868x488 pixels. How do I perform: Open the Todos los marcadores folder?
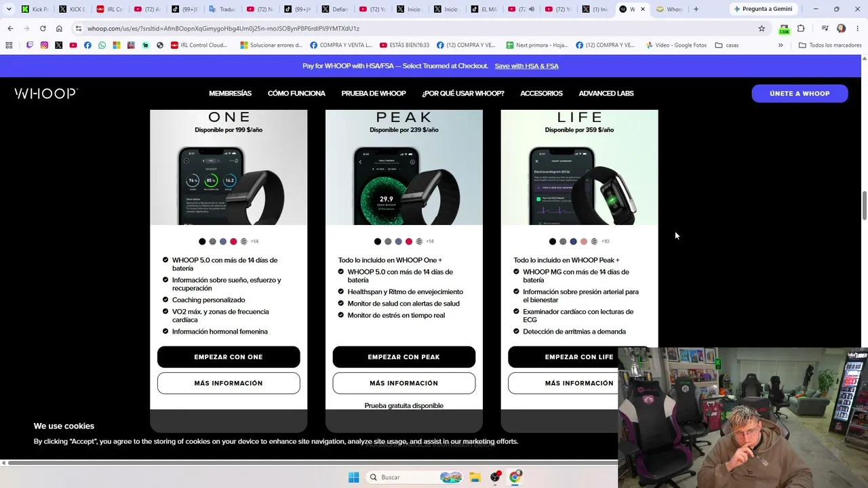click(x=830, y=45)
